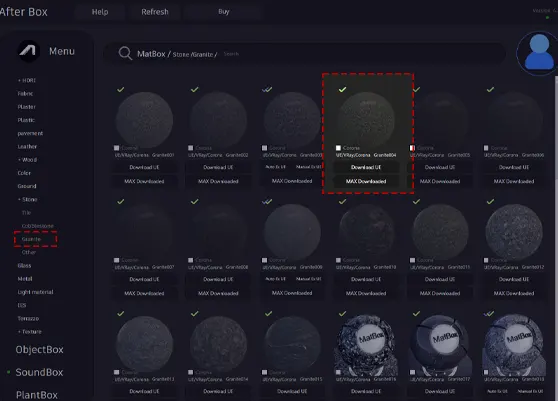The image size is (558, 401).
Task: Open the Help menu
Action: 100,12
